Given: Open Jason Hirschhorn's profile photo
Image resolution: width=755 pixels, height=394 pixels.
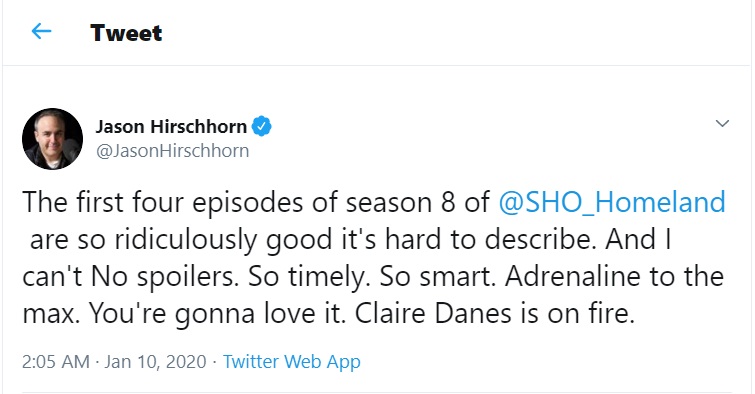Looking at the screenshot, I should pos(52,139).
